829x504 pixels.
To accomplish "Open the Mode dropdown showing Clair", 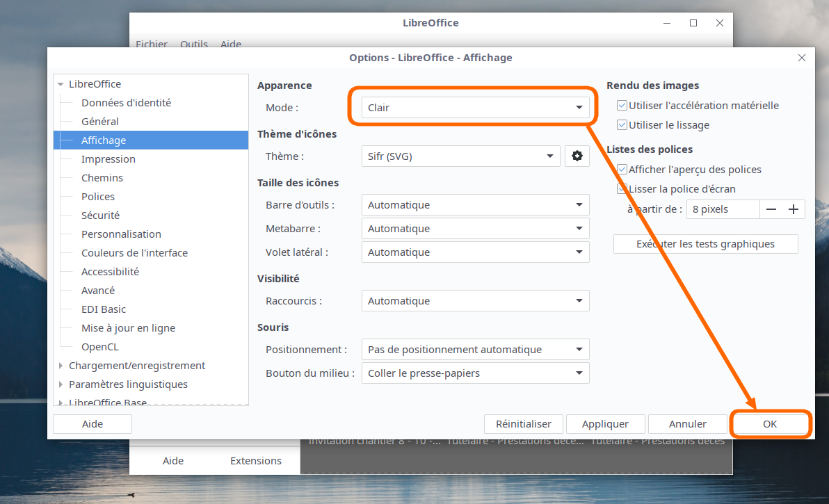I will coord(475,108).
